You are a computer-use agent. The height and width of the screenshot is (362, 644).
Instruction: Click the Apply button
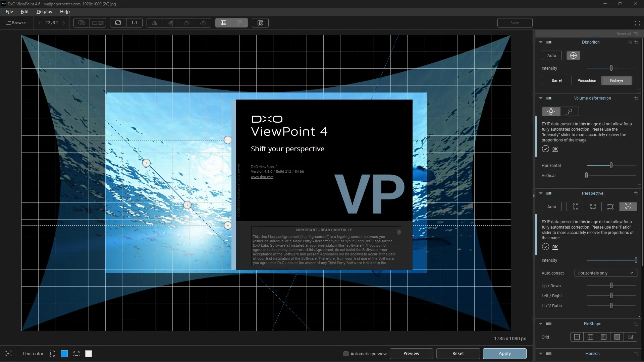(x=504, y=353)
